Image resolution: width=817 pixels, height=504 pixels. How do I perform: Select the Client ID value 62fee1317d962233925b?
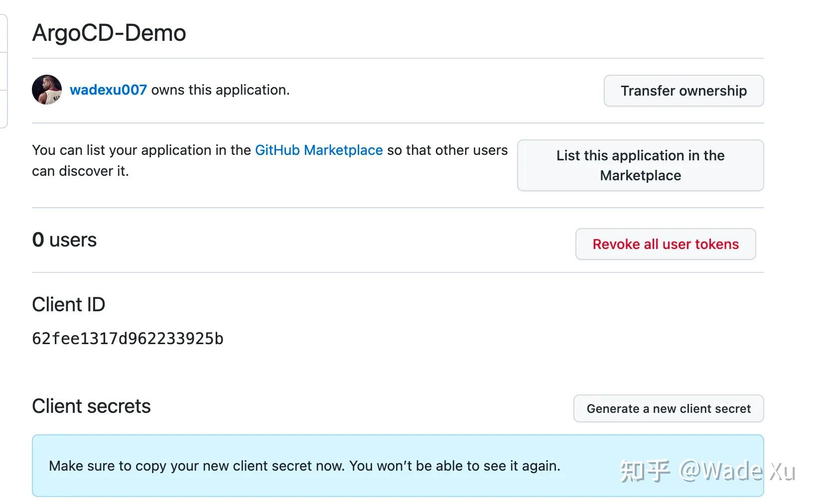[x=128, y=339]
